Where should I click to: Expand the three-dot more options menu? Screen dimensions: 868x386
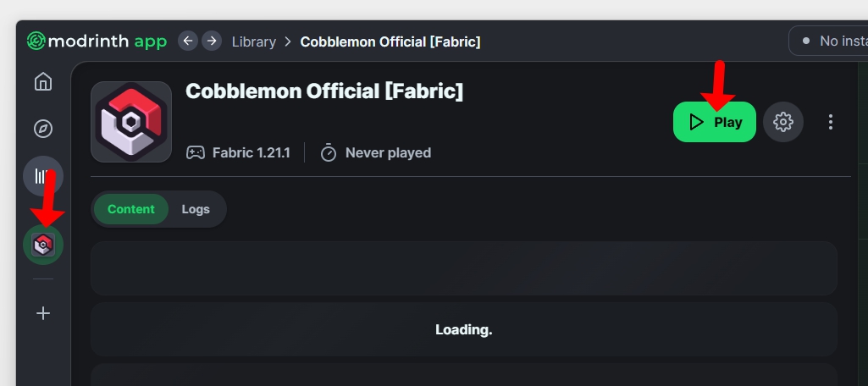pyautogui.click(x=831, y=122)
